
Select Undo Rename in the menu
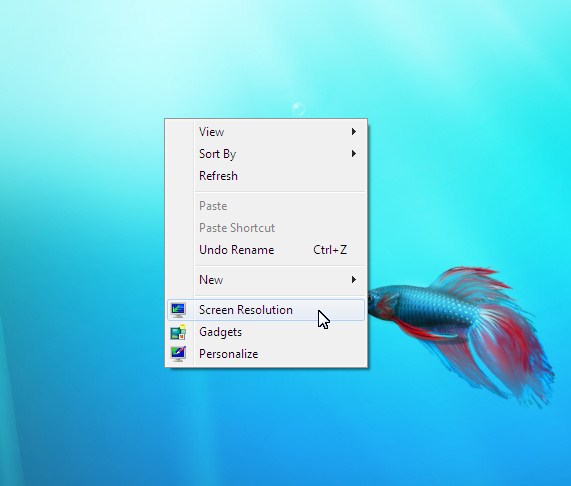(266, 250)
